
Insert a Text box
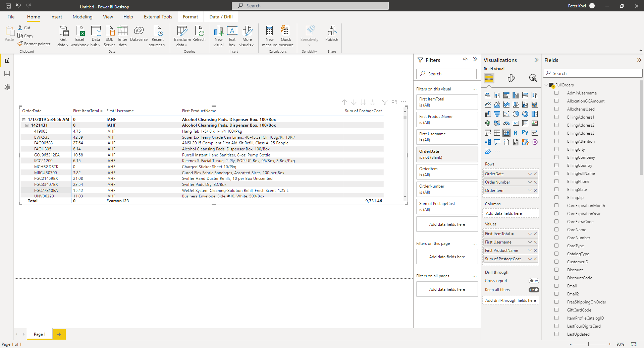pyautogui.click(x=232, y=36)
